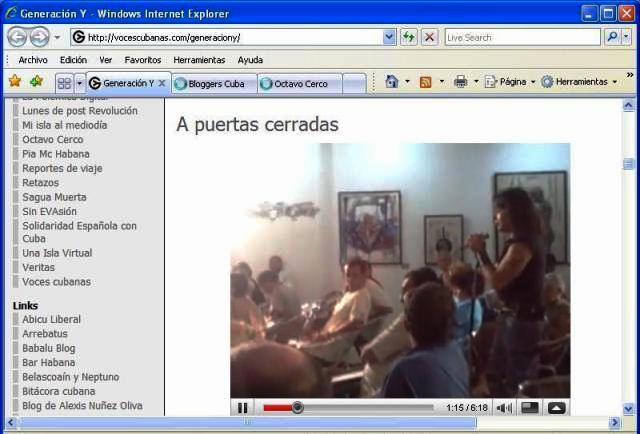Stop loading with the red X icon

(x=429, y=38)
